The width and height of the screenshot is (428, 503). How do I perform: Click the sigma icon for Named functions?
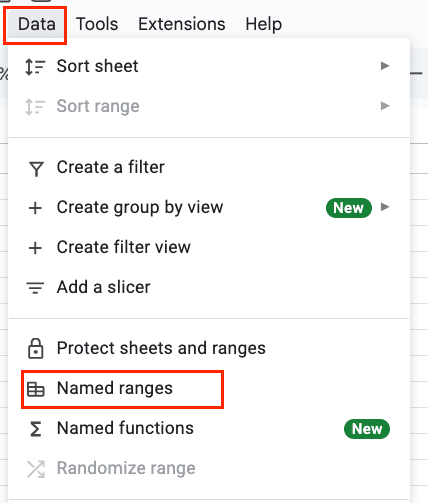coord(36,429)
